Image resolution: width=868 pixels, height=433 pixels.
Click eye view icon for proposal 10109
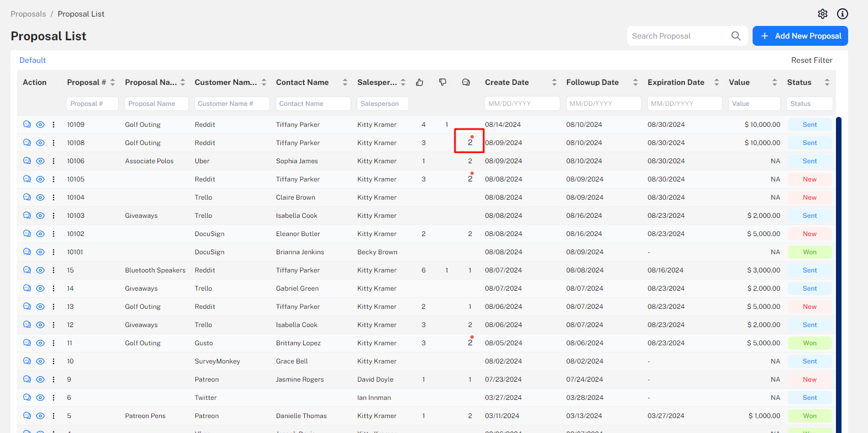click(40, 125)
